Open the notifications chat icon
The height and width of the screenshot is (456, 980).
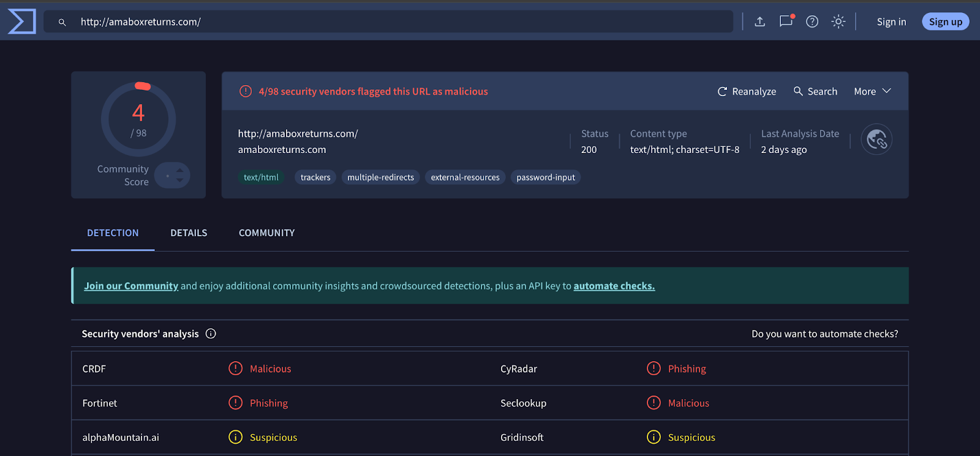(x=786, y=21)
